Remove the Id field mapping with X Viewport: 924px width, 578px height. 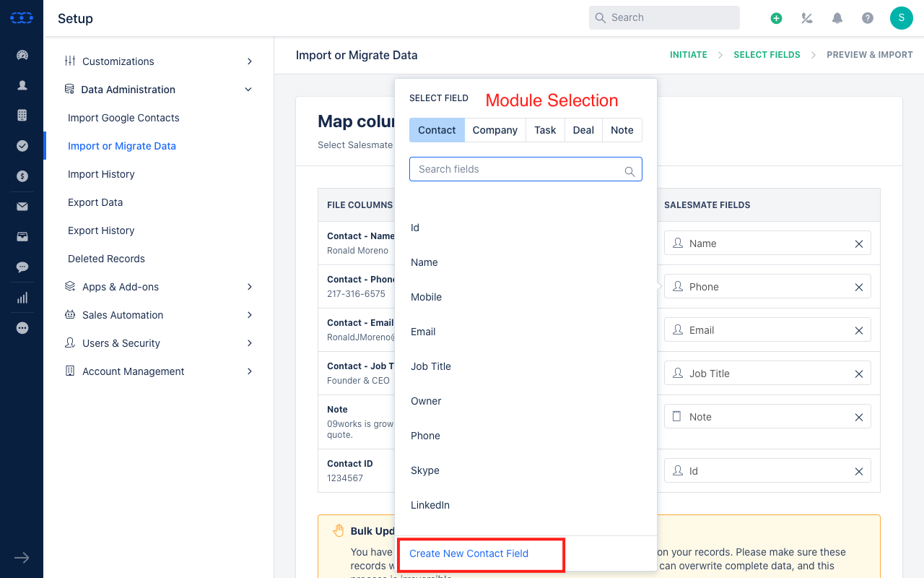859,472
